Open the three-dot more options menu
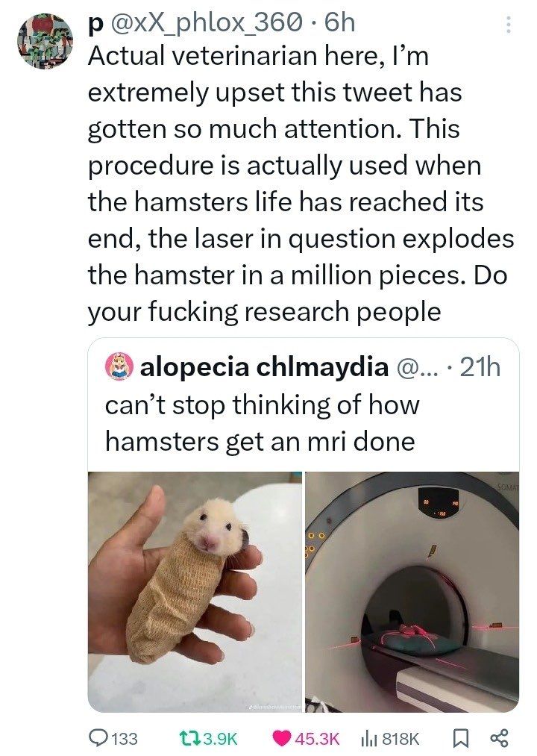 coord(509,25)
